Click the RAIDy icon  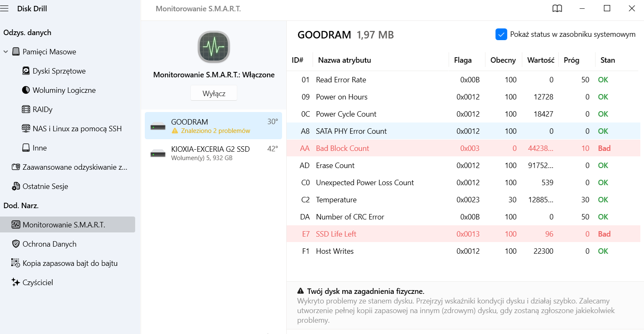point(26,110)
